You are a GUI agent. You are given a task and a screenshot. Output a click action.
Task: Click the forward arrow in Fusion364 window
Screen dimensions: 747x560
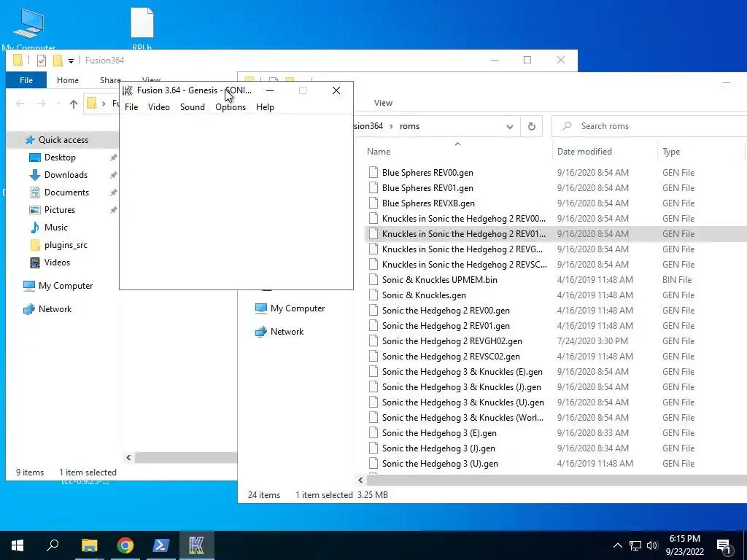[42, 104]
